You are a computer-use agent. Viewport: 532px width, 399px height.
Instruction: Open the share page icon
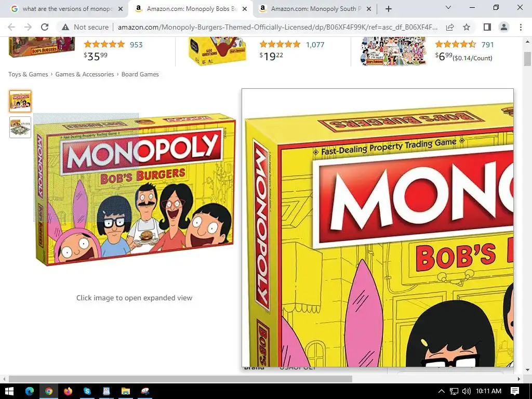[450, 27]
